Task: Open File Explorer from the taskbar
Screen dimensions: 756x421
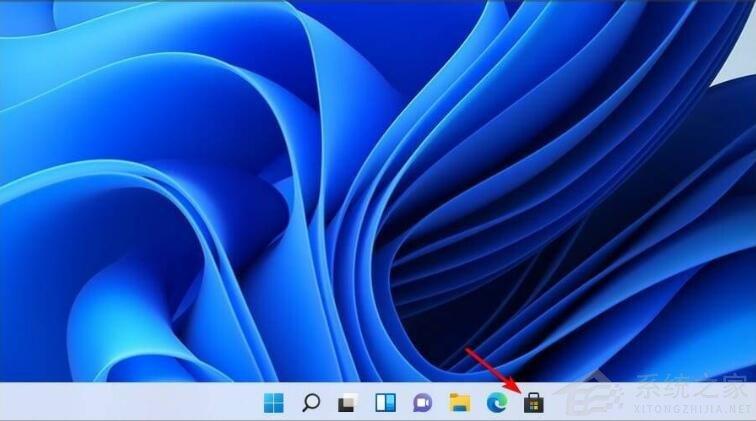Action: point(459,402)
